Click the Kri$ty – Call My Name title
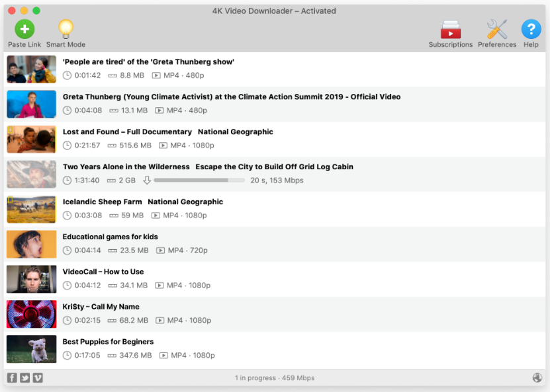 point(101,307)
